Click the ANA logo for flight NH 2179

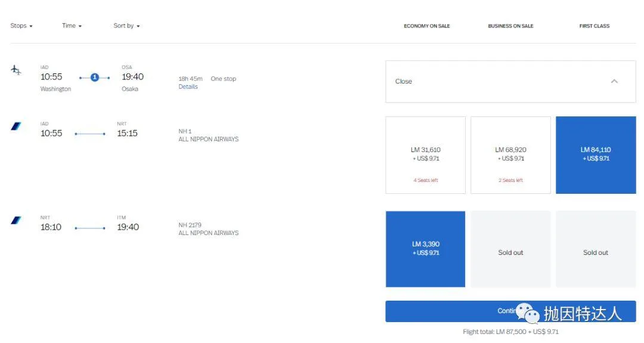[x=16, y=221]
